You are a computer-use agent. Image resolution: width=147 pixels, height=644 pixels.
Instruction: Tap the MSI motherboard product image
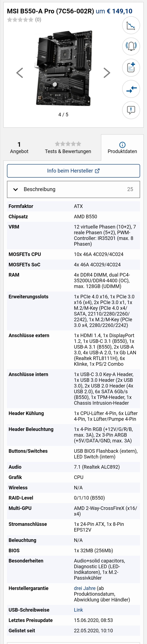pos(64,68)
